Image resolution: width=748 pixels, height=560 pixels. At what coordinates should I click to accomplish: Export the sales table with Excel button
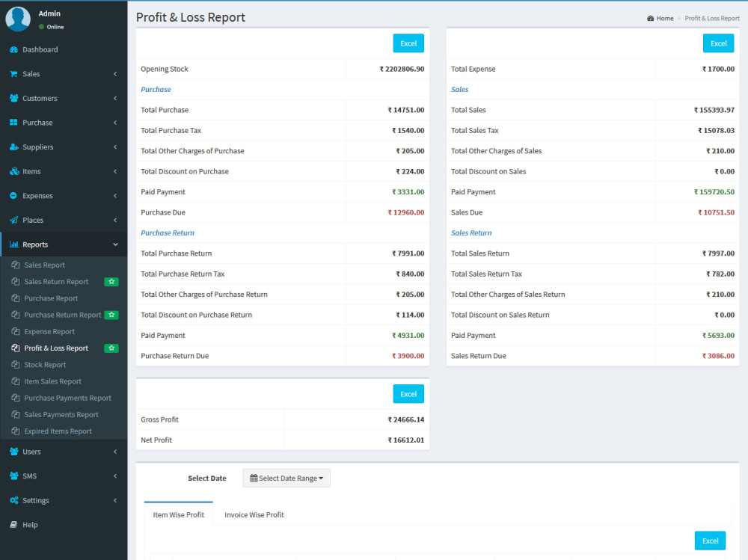pos(718,43)
